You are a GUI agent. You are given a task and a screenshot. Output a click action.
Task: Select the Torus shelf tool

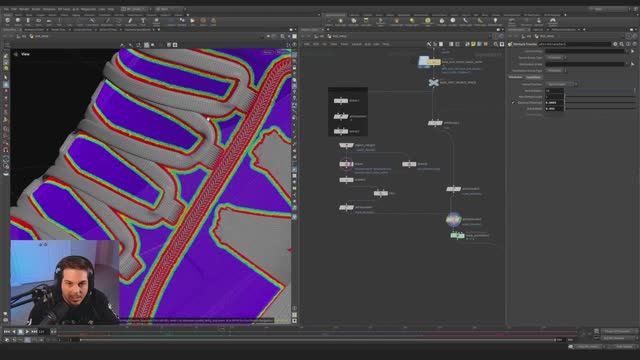tap(38, 21)
